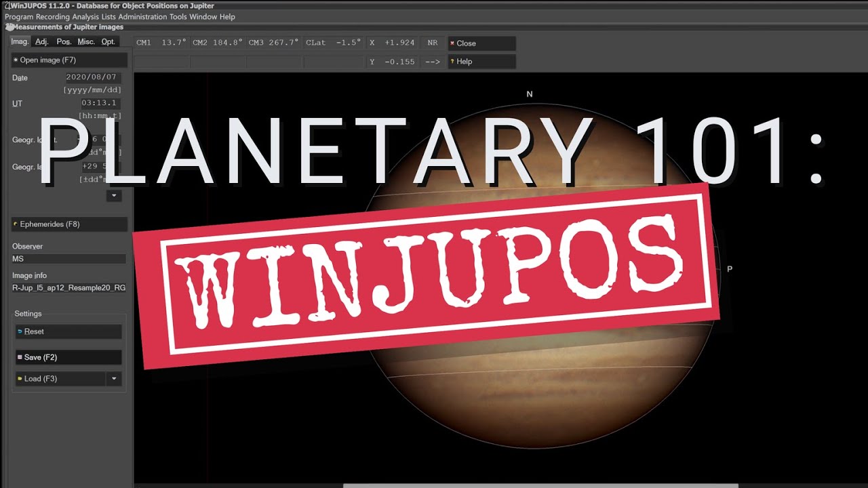Viewport: 868px width, 488px height.
Task: Click the WinJUPOS title bar icon
Action: [x=7, y=5]
